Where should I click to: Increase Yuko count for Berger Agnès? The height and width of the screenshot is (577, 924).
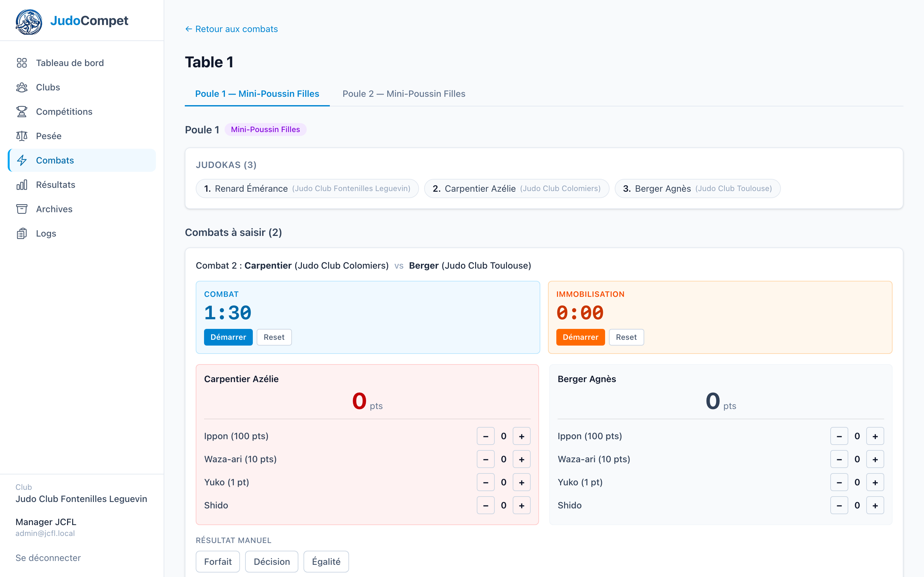coord(875,482)
